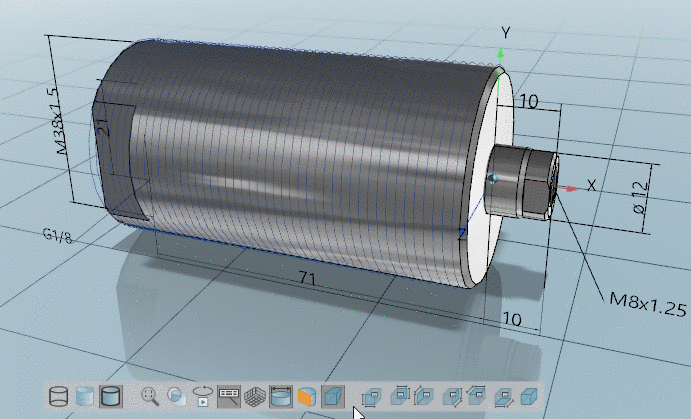Select shaded-with-edges cylinder display mode
This screenshot has width=691, height=419.
(x=111, y=396)
